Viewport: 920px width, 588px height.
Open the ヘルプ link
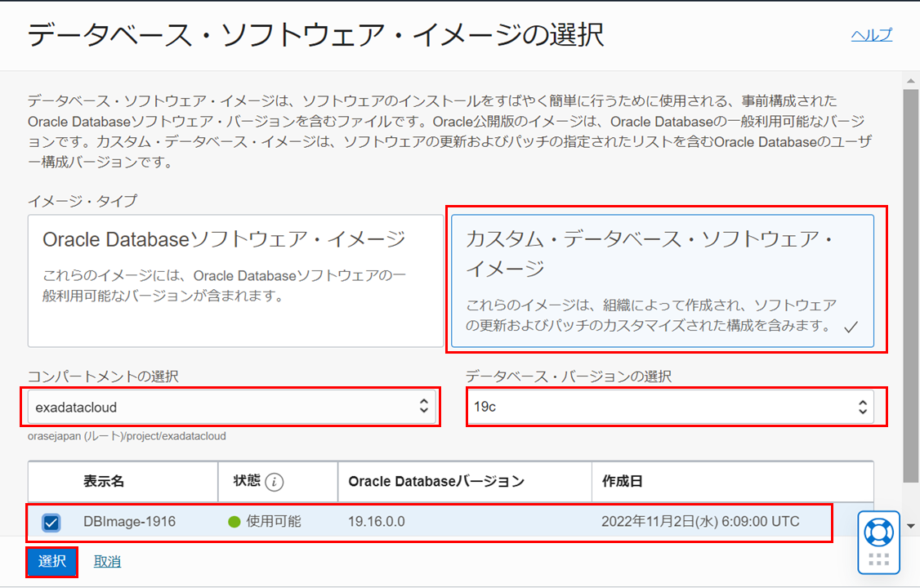(x=871, y=34)
